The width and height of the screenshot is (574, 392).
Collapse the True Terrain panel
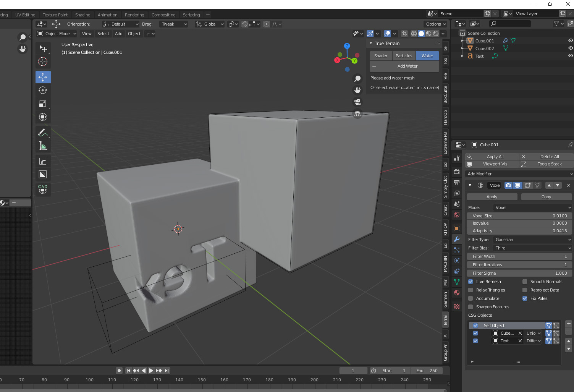click(371, 44)
